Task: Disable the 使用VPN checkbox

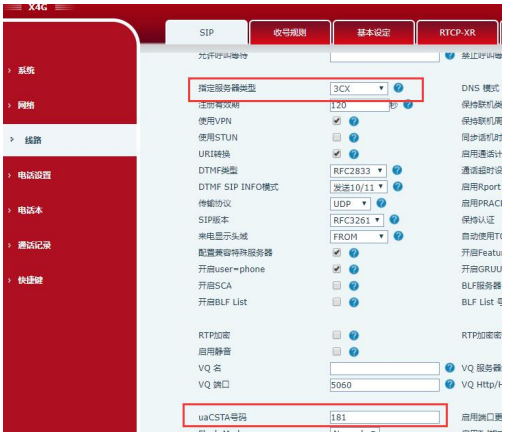Action: click(337, 121)
